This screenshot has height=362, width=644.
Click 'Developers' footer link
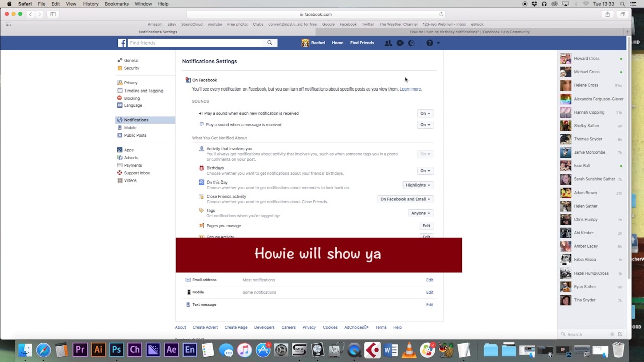click(x=264, y=327)
